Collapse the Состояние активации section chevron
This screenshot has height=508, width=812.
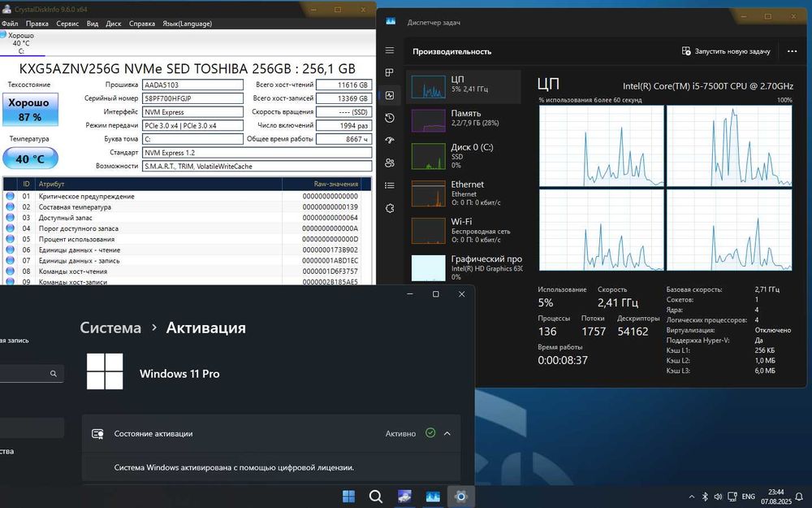coord(447,433)
